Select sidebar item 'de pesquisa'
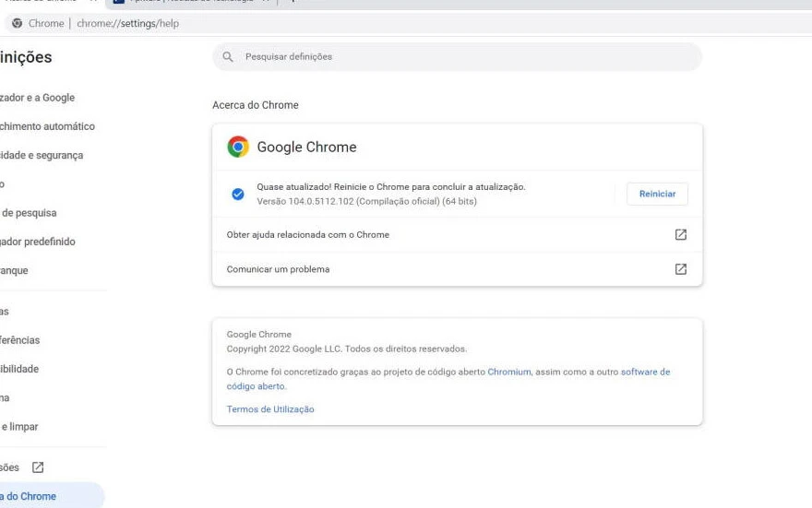812x508 pixels. click(29, 213)
